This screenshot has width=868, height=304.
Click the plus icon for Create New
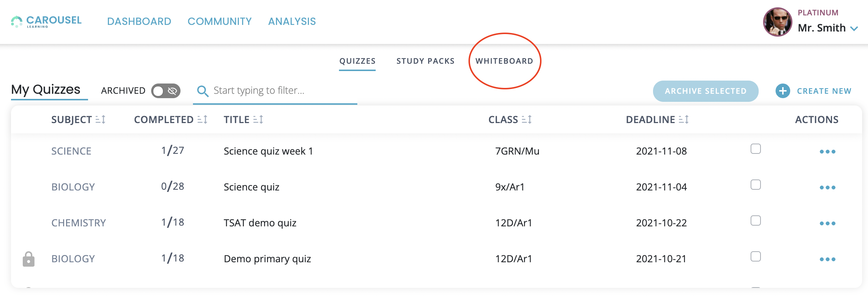pos(783,91)
